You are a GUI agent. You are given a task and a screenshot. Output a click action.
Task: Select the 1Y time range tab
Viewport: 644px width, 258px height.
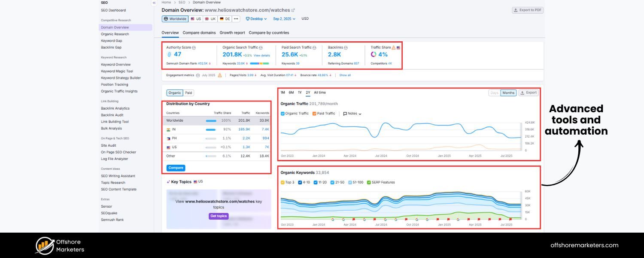tap(300, 93)
